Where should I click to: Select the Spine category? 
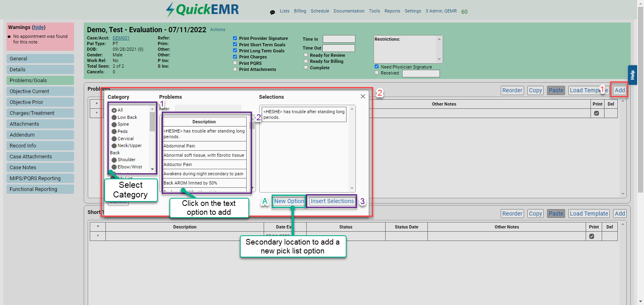pos(114,124)
